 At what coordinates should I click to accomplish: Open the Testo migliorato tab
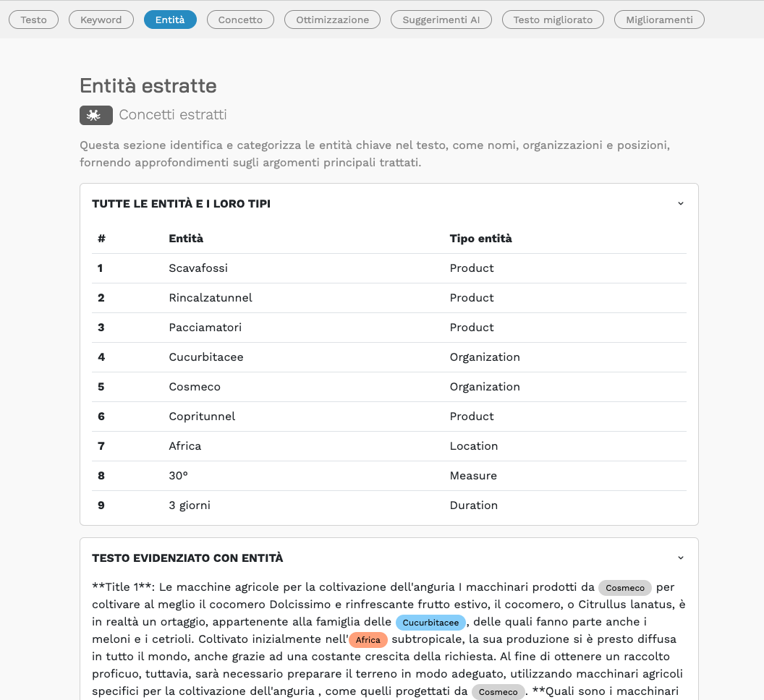click(553, 20)
